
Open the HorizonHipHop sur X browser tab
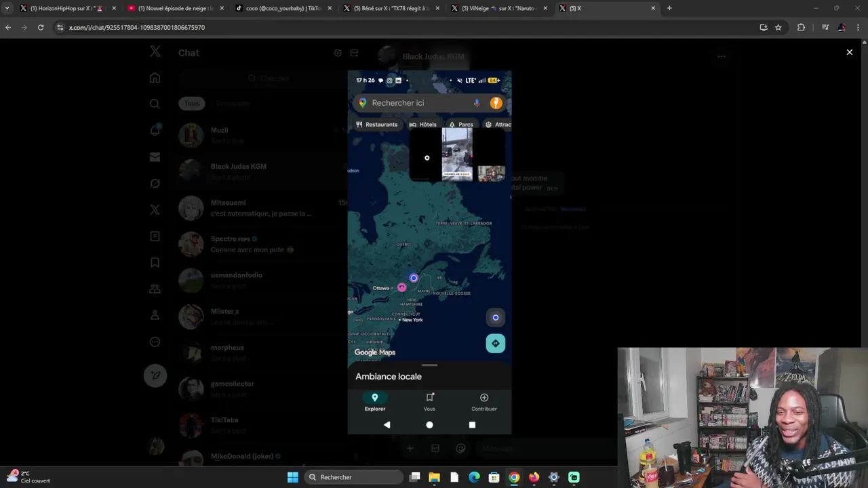coord(66,8)
